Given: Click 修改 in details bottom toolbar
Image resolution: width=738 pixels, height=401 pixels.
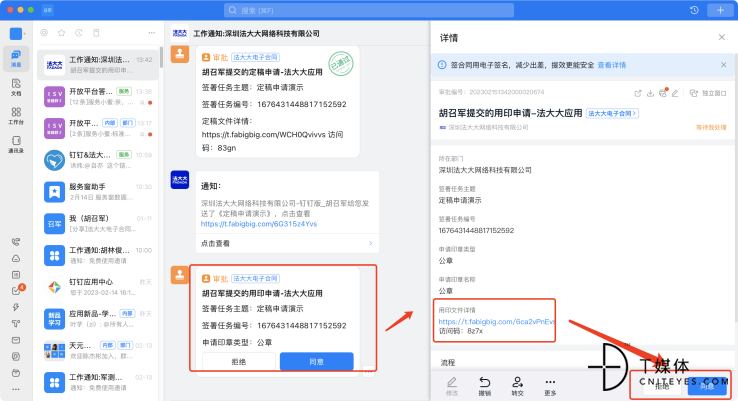Looking at the screenshot, I should (x=451, y=386).
